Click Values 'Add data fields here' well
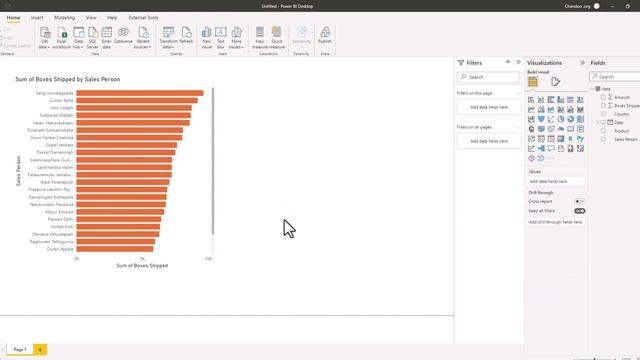The width and height of the screenshot is (640, 360). click(x=556, y=181)
